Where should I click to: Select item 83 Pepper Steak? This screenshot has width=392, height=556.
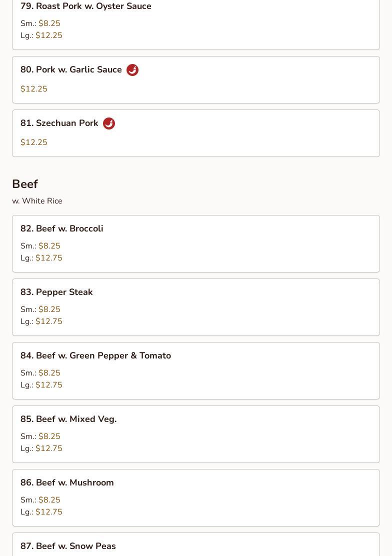coord(56,292)
